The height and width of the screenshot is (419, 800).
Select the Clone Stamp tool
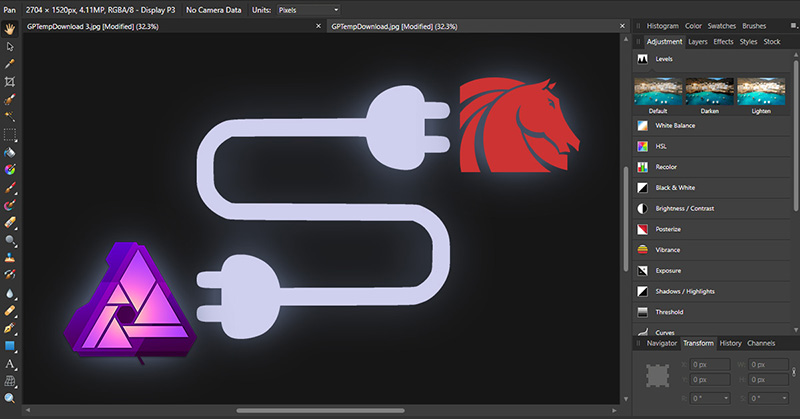point(10,258)
